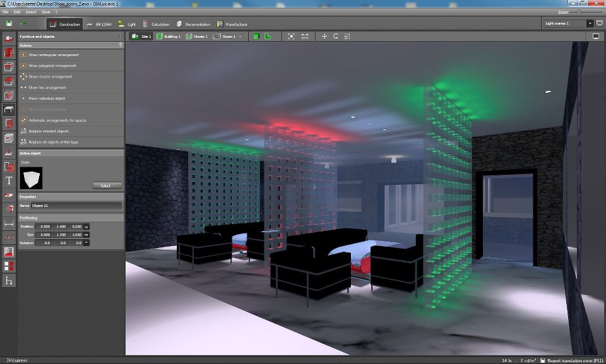Click Draw rectangular arrangement
The image size is (606, 364).
(52, 55)
